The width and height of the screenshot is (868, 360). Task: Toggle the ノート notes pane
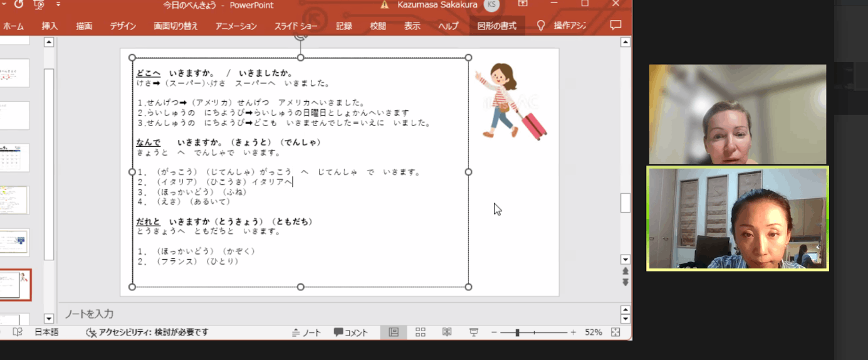[306, 332]
